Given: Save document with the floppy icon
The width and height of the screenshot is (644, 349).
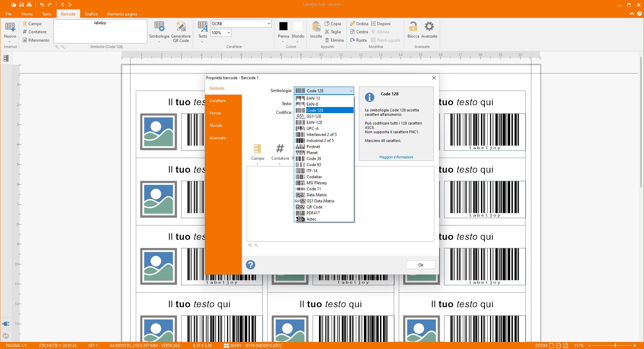Looking at the screenshot, I should (x=21, y=5).
